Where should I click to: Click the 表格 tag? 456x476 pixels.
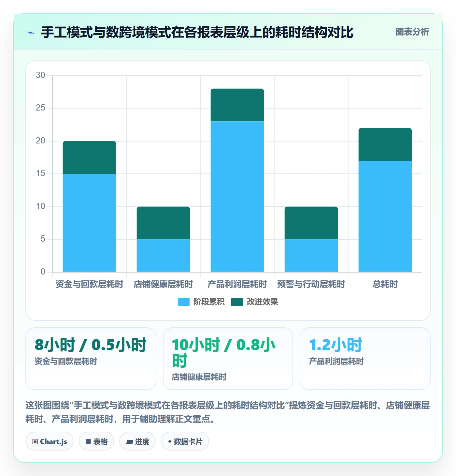tap(96, 441)
